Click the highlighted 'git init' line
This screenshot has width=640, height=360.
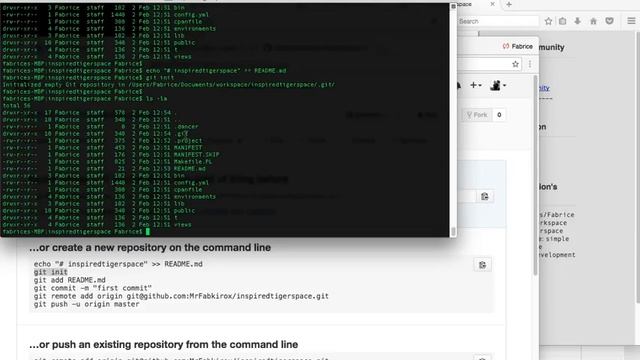point(51,272)
